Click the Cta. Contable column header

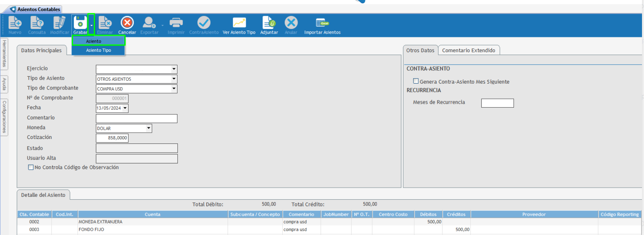(x=34, y=214)
